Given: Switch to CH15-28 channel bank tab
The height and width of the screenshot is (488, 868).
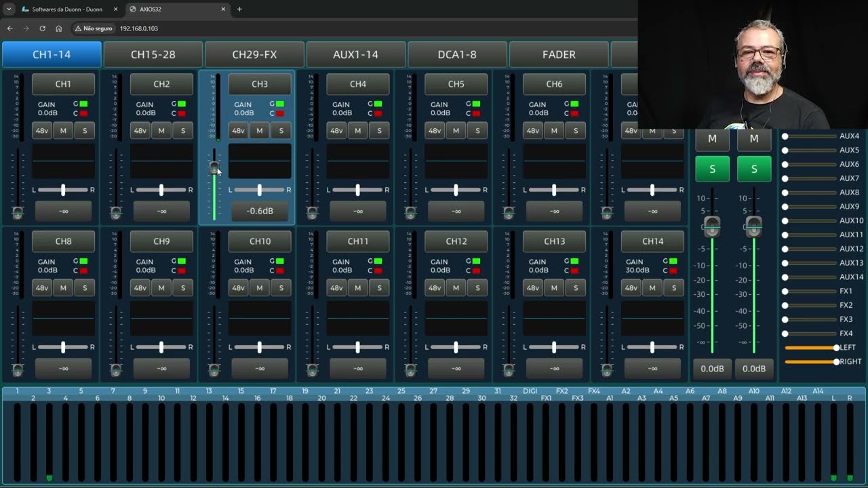Looking at the screenshot, I should (153, 54).
